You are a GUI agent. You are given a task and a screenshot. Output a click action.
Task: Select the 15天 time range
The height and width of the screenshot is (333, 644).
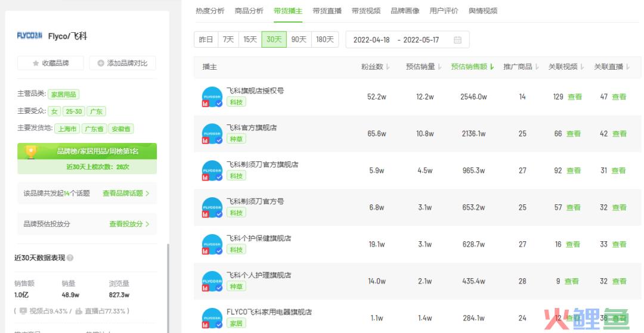coord(250,40)
